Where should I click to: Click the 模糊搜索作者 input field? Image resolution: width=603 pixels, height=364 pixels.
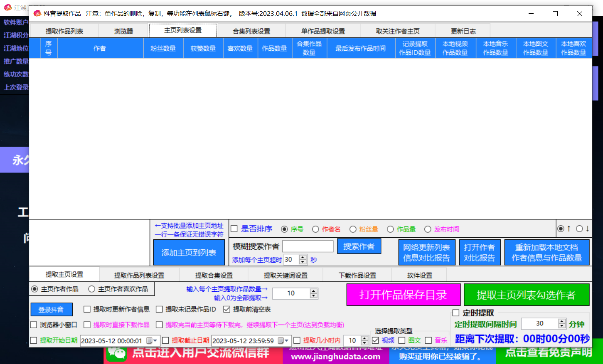308,246
